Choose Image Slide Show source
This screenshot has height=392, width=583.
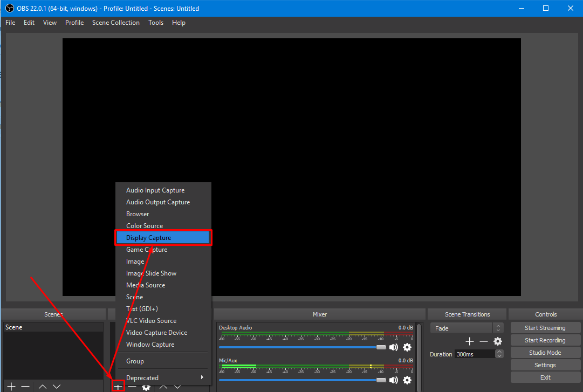[163, 273]
